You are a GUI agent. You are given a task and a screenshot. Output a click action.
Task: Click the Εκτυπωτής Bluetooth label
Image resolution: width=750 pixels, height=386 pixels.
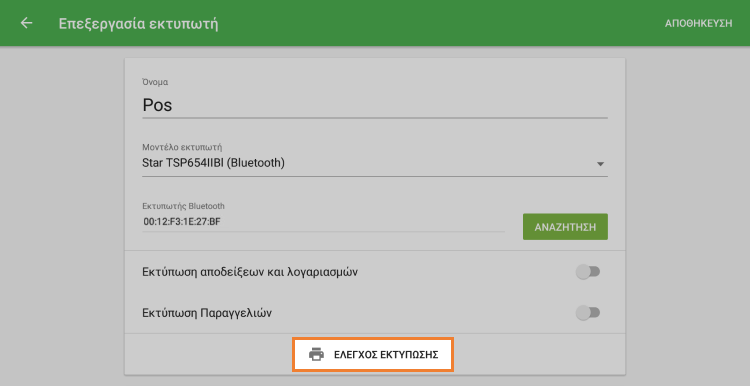coord(183,206)
